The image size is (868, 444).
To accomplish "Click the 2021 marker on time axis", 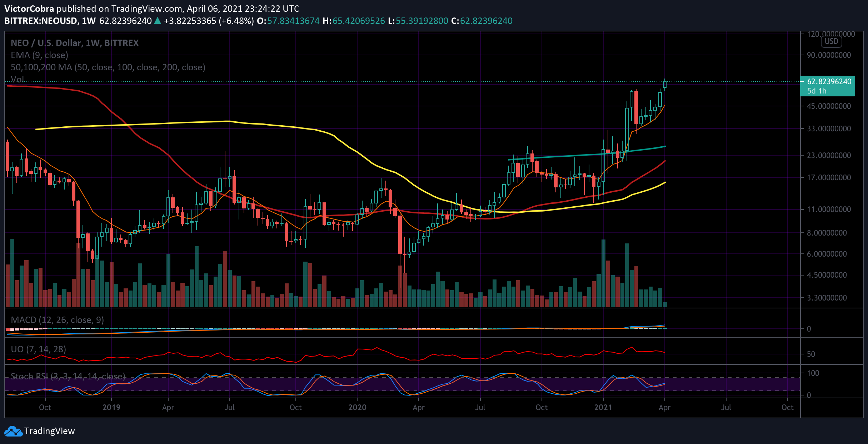I will coord(603,407).
